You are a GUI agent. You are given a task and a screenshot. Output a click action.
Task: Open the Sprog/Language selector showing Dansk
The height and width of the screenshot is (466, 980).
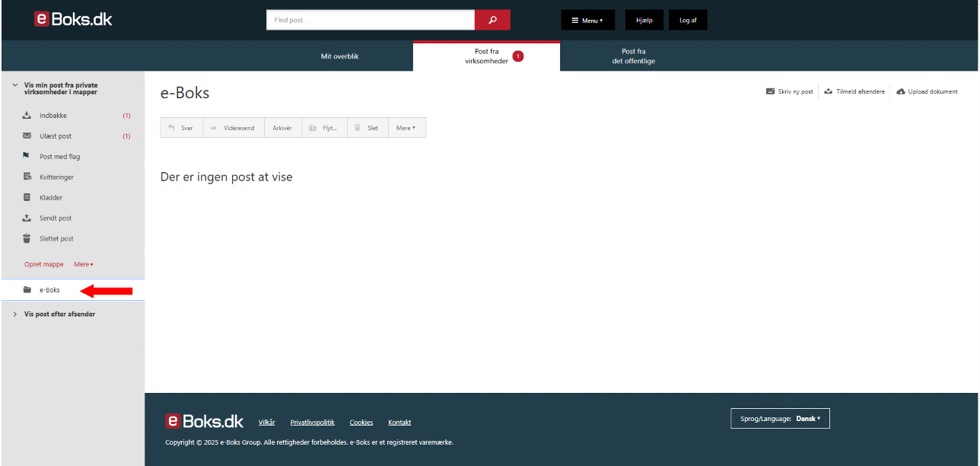(x=780, y=418)
